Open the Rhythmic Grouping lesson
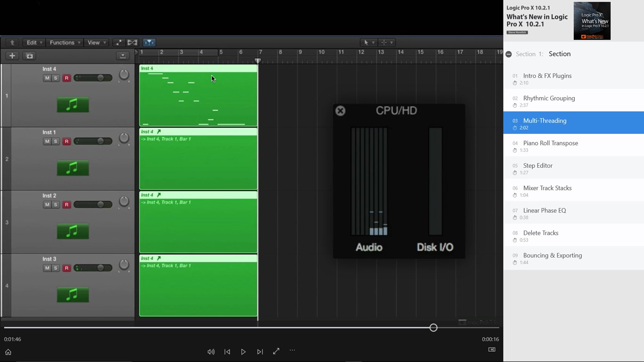 click(574, 100)
